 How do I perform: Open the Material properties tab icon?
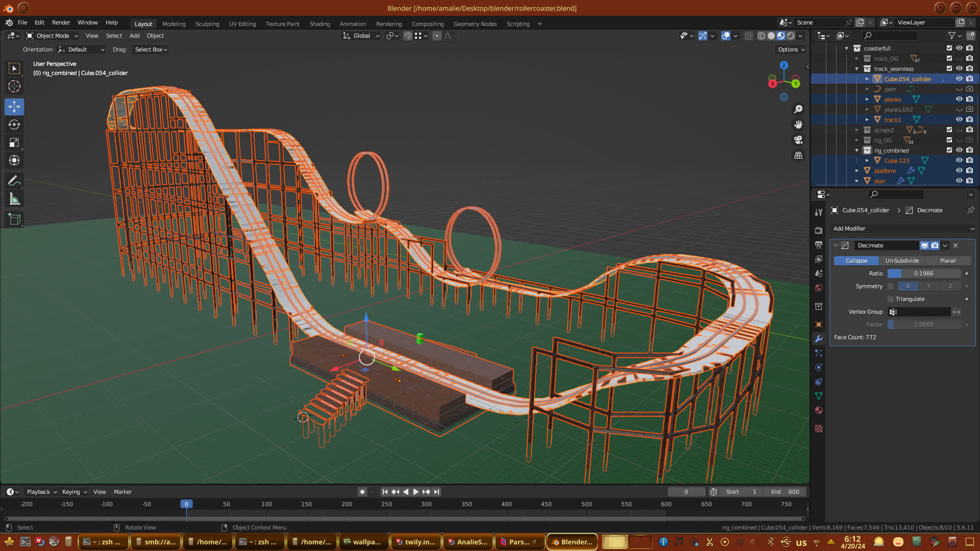[x=819, y=410]
